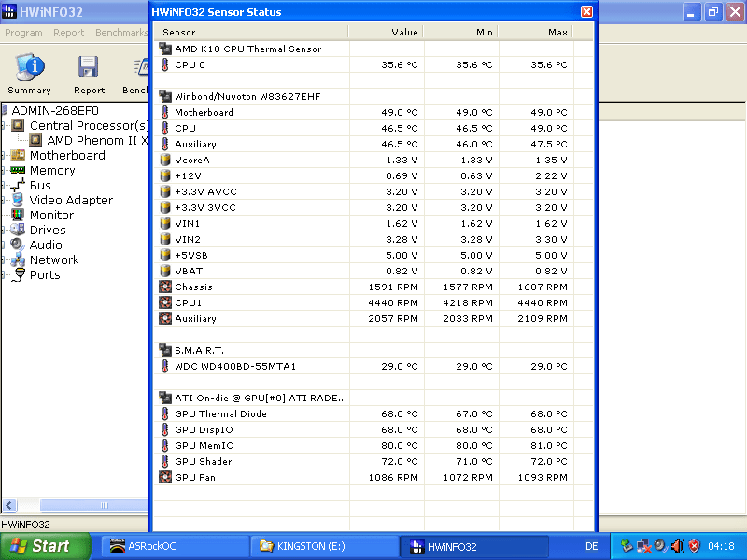Click the Report floppy disk icon
747x560 pixels.
89,66
